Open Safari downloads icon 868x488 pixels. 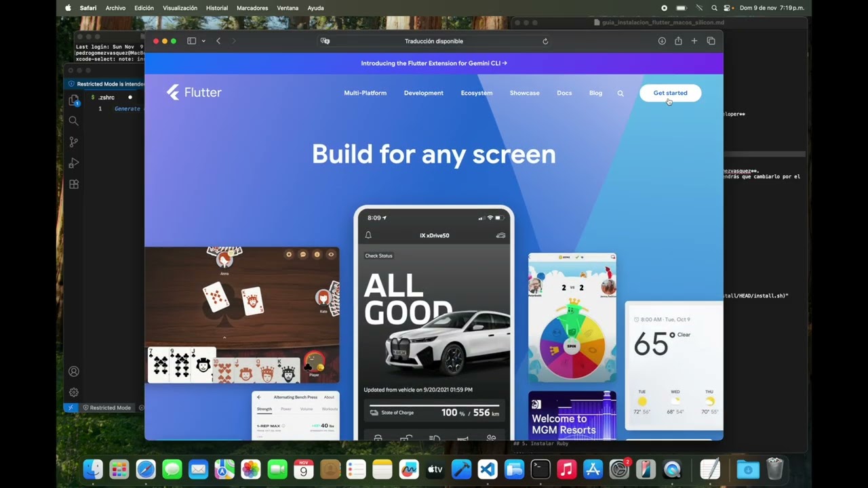tap(662, 41)
